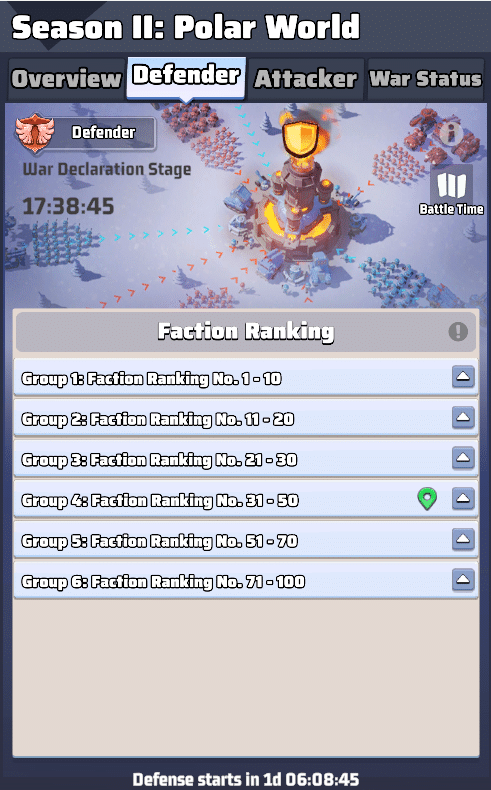This screenshot has width=491, height=790.
Task: Switch to the Overview tab
Action: tap(66, 79)
